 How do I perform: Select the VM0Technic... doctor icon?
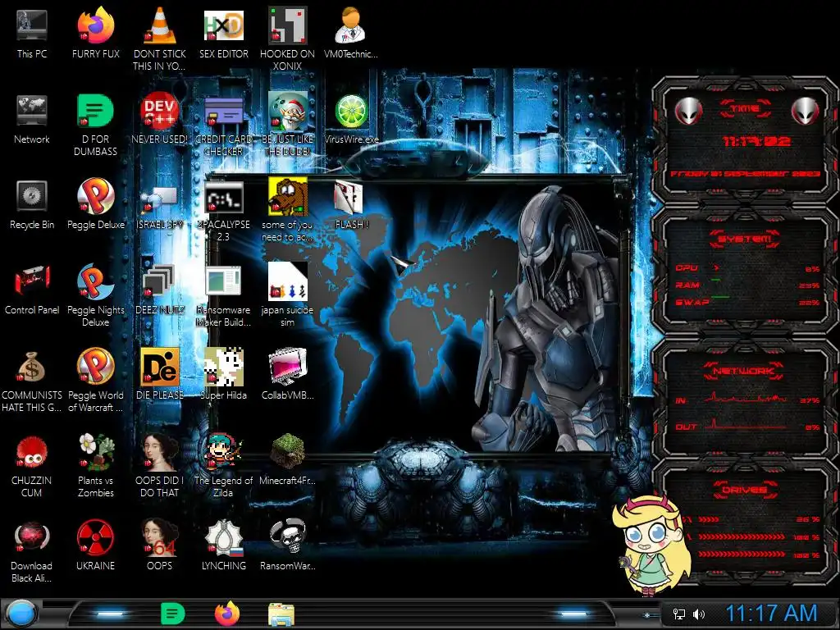pos(351,33)
